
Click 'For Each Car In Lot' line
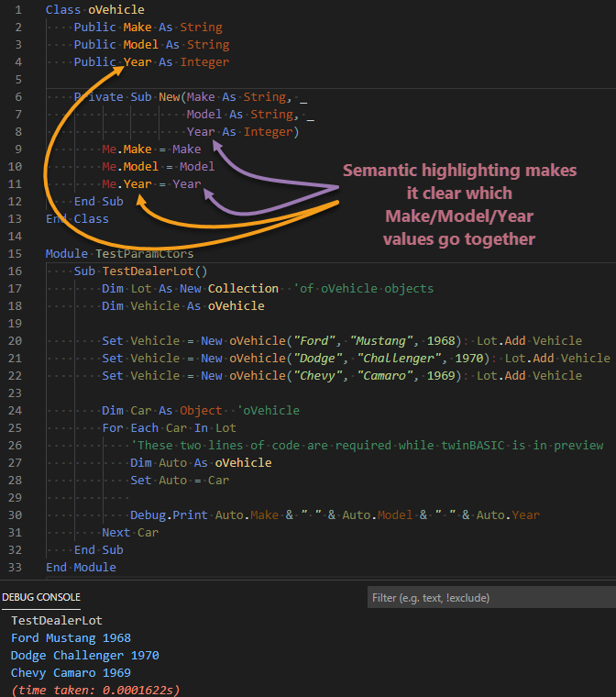pos(169,428)
